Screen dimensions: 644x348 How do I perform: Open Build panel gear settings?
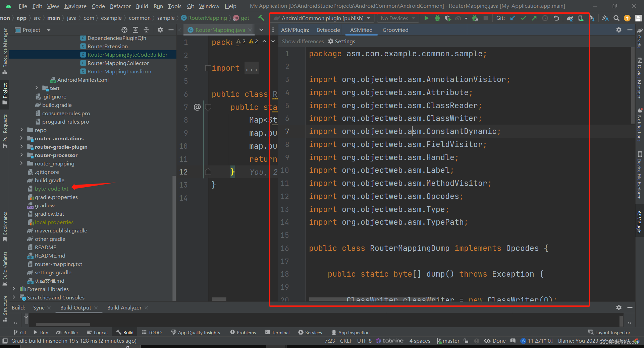(619, 307)
